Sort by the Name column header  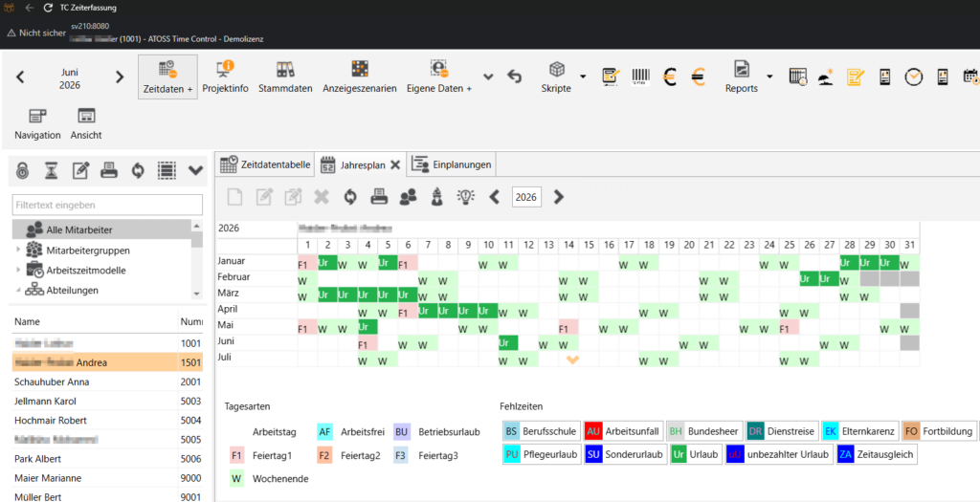pyautogui.click(x=95, y=321)
